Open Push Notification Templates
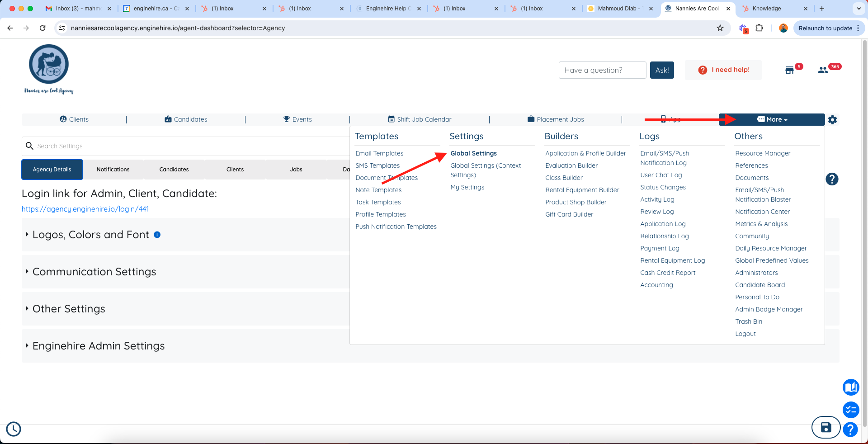 click(396, 227)
